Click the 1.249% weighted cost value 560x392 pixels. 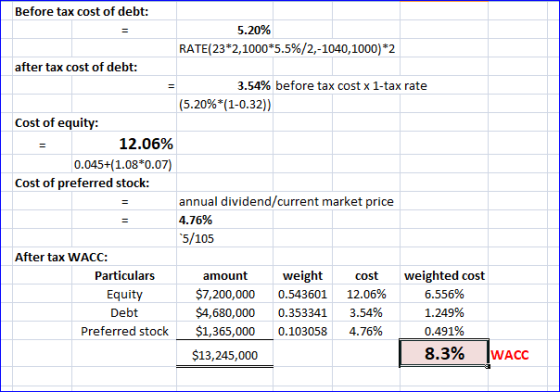pyautogui.click(x=444, y=313)
